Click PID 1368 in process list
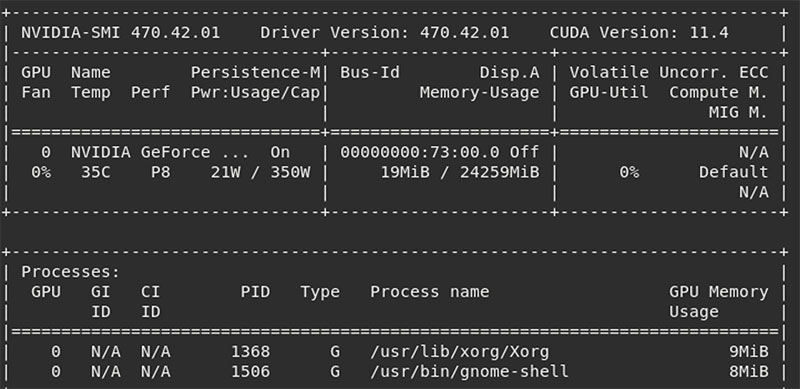 [251, 352]
